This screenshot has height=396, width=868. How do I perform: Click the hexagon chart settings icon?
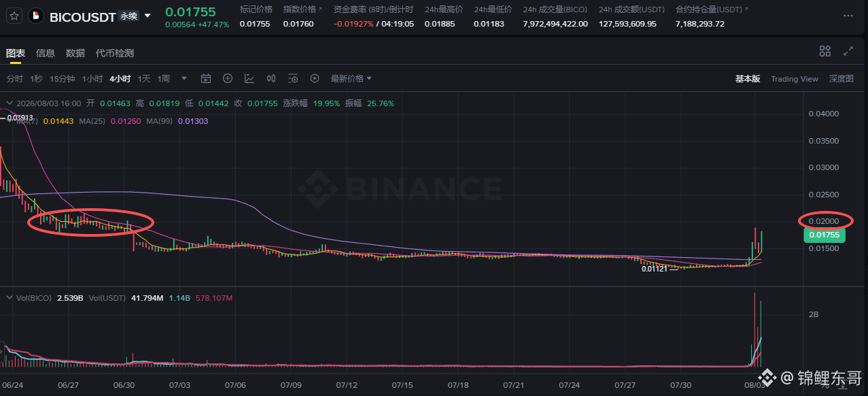tap(315, 78)
